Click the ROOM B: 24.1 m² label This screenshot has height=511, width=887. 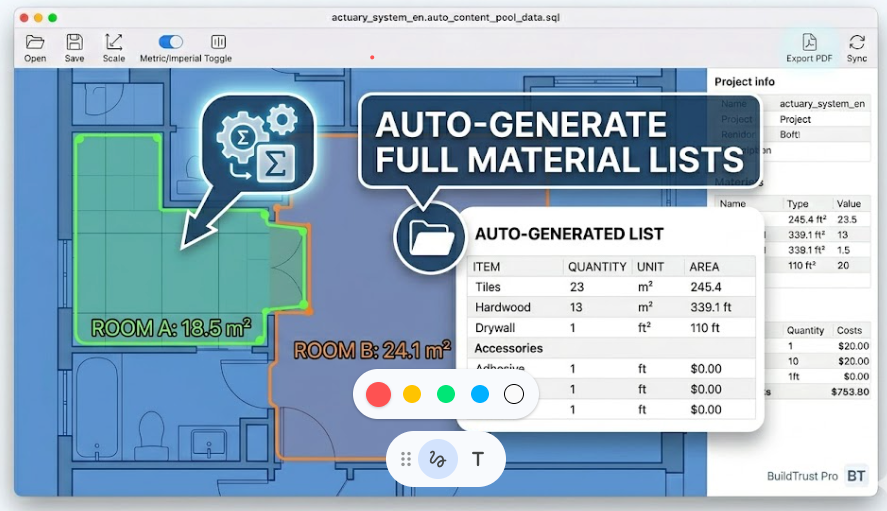point(372,351)
